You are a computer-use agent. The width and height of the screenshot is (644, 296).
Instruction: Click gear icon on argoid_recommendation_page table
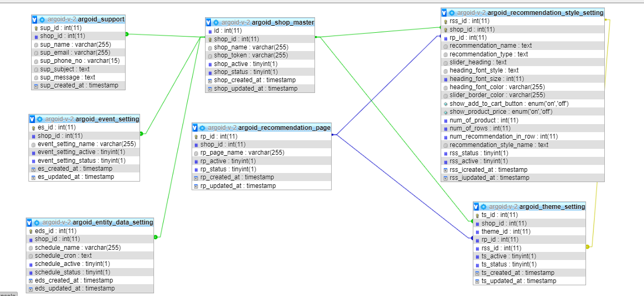pyautogui.click(x=202, y=128)
